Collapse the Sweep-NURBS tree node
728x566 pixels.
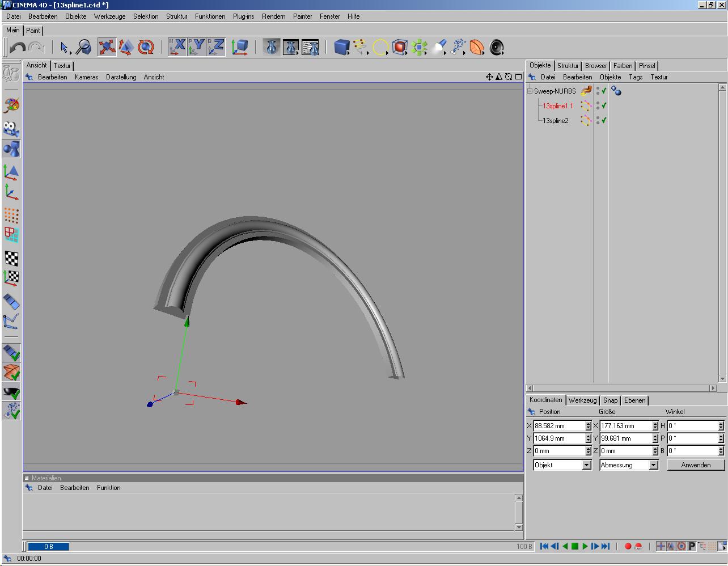click(530, 91)
